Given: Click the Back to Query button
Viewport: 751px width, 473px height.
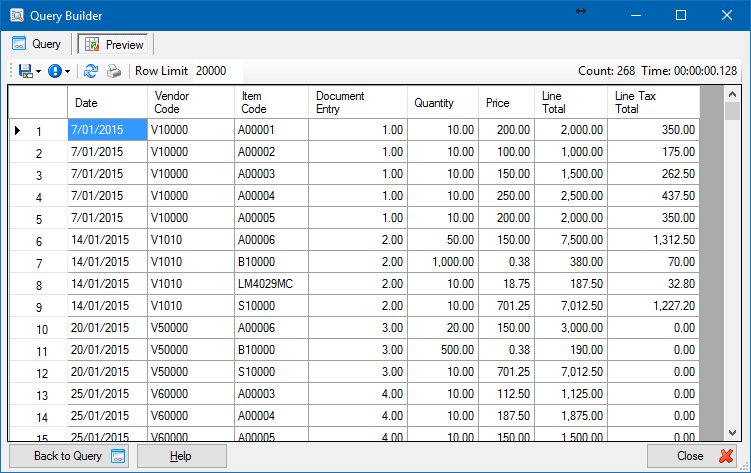Looking at the screenshot, I should coord(68,456).
